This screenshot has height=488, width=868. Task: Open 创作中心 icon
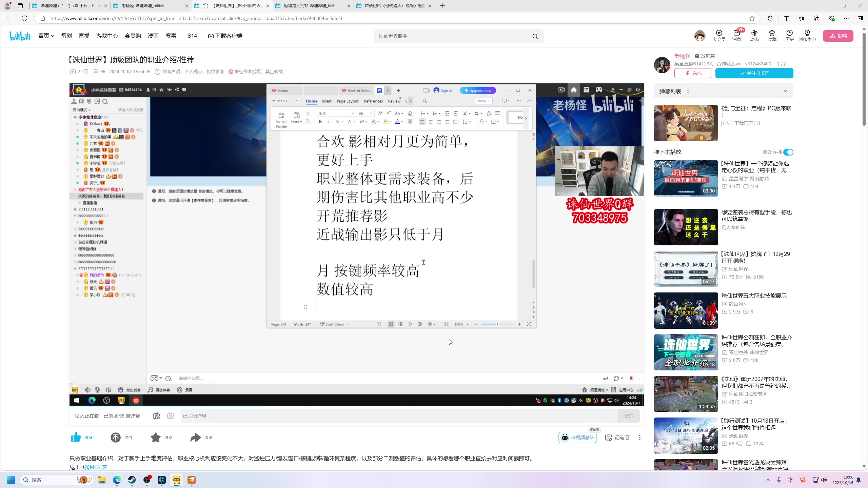pyautogui.click(x=807, y=36)
